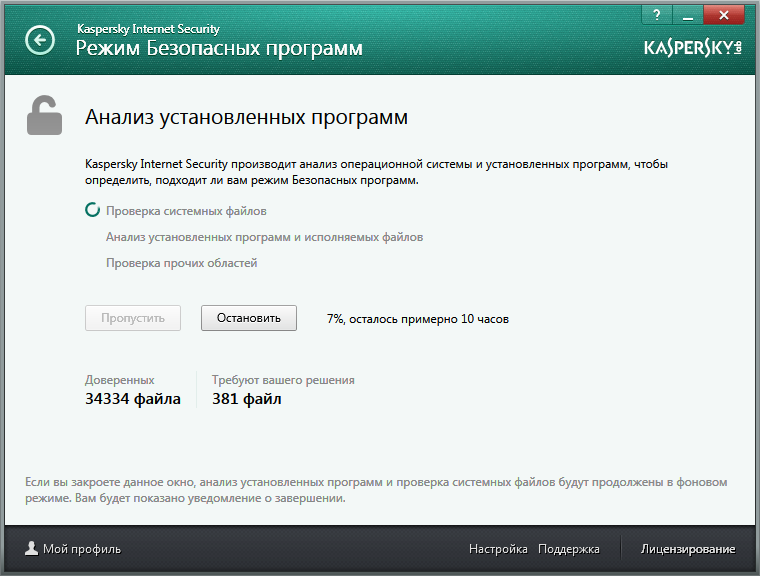Close the Kaspersky window
760x576 pixels.
(x=724, y=15)
